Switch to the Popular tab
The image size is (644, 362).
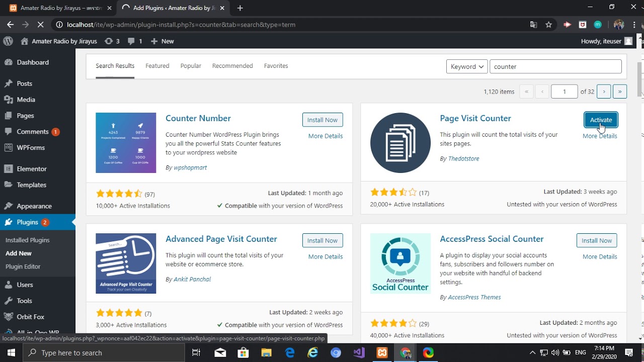(191, 66)
